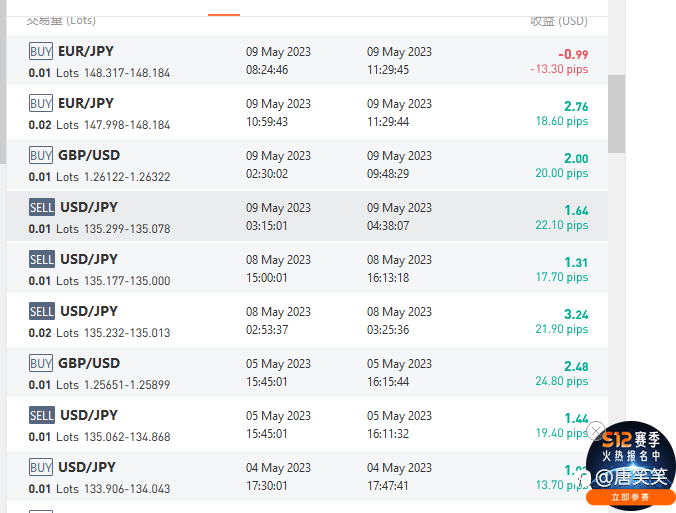Click the orange 立即参赛 join button
The image size is (676, 513).
pyautogui.click(x=630, y=497)
